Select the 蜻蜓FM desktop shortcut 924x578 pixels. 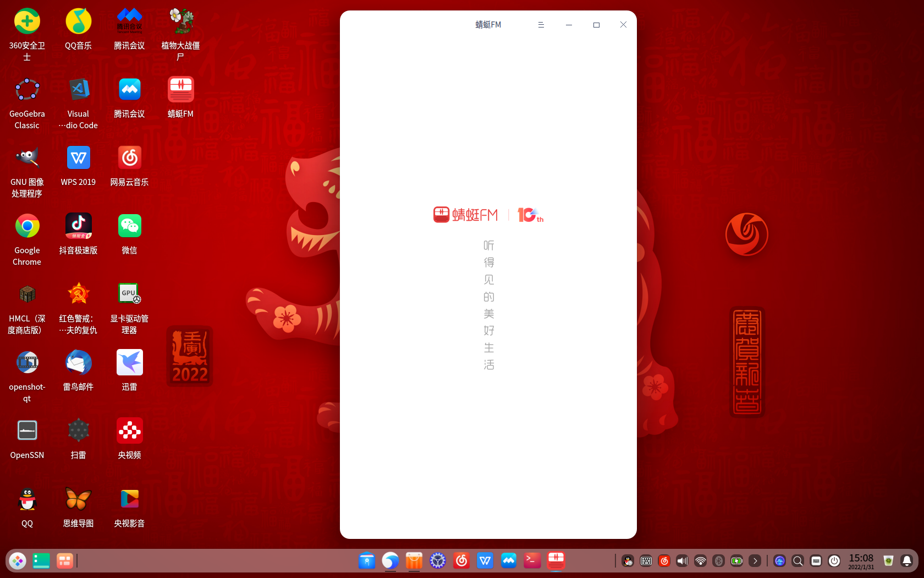pyautogui.click(x=180, y=97)
